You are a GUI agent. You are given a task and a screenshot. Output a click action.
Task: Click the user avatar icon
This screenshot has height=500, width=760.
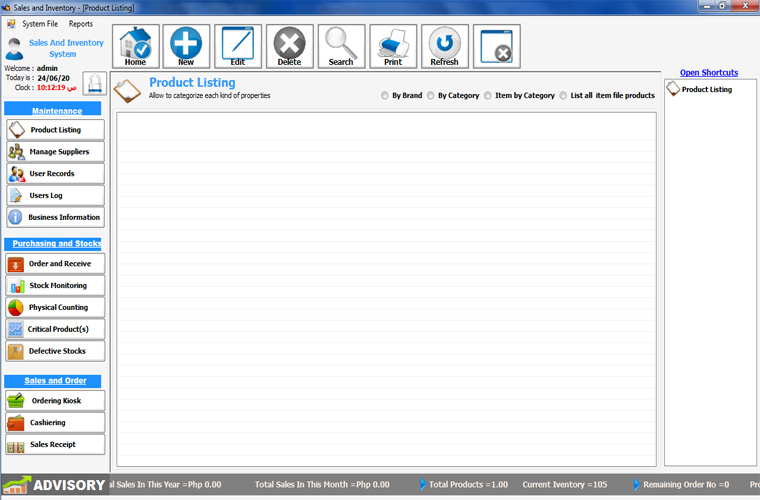[14, 48]
